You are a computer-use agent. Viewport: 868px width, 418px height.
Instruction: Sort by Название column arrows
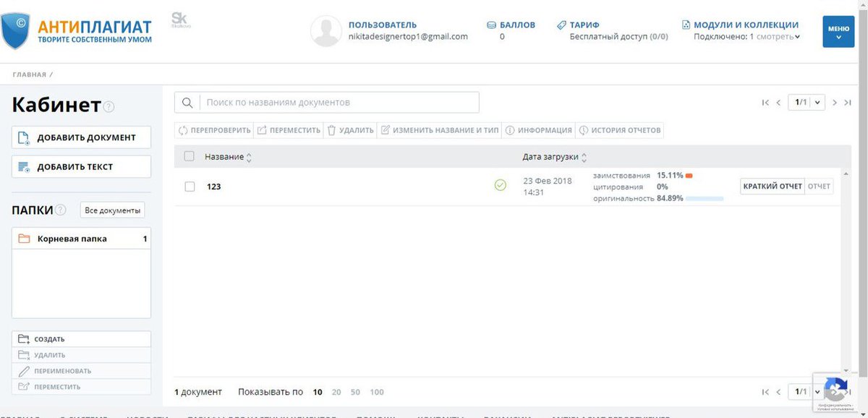[x=249, y=157]
